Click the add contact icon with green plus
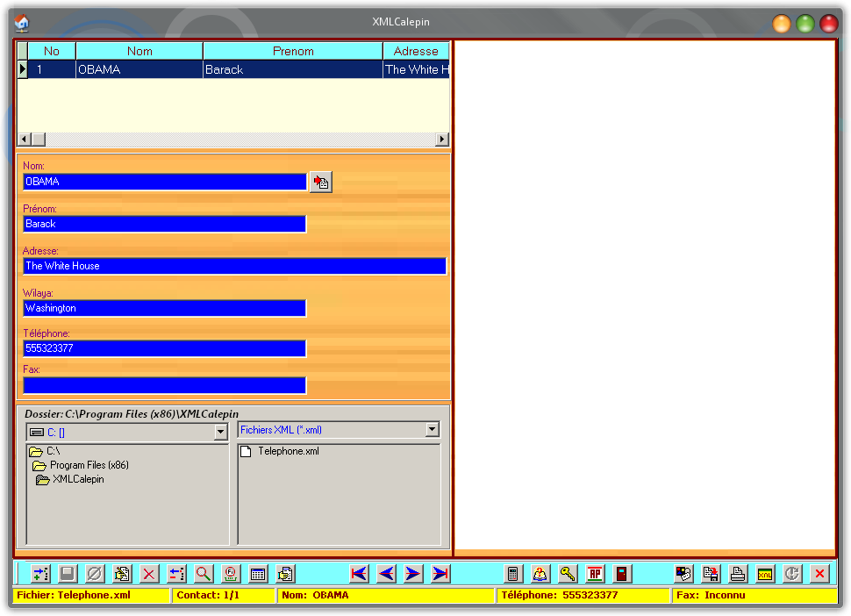The width and height of the screenshot is (851, 616). click(40, 574)
